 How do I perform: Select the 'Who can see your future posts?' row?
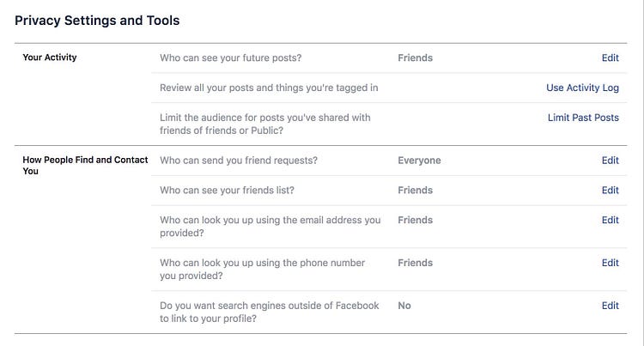point(389,58)
